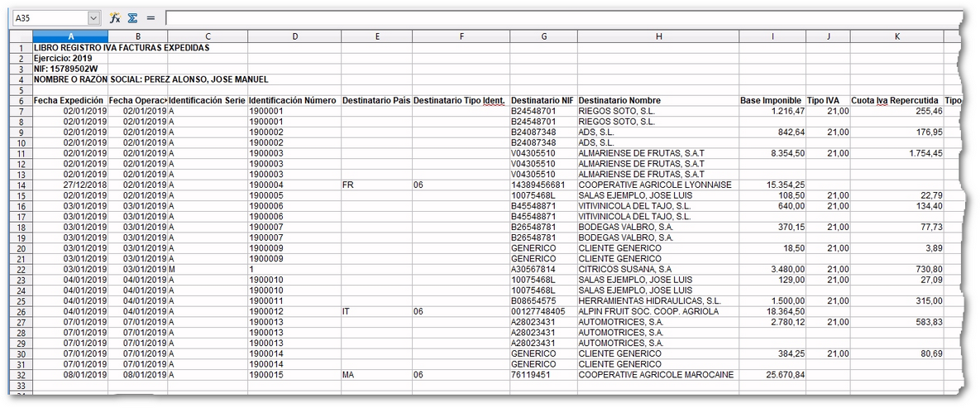Select column E header

(376, 37)
